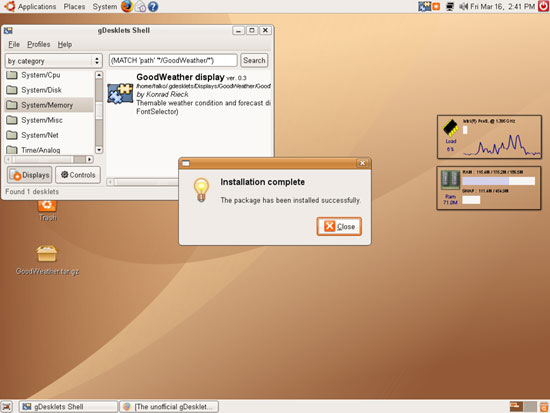Select the GoodWeather display title
This screenshot has width=550, height=413.
(180, 77)
